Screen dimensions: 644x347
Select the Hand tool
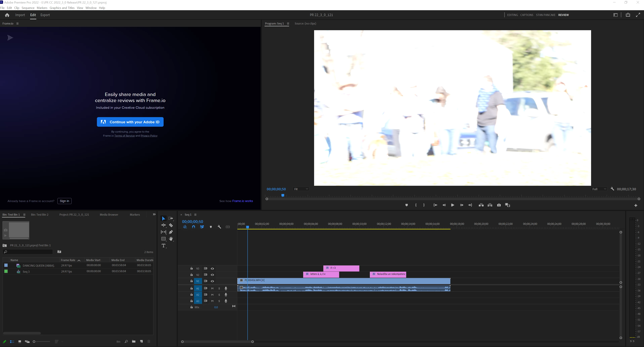click(171, 239)
